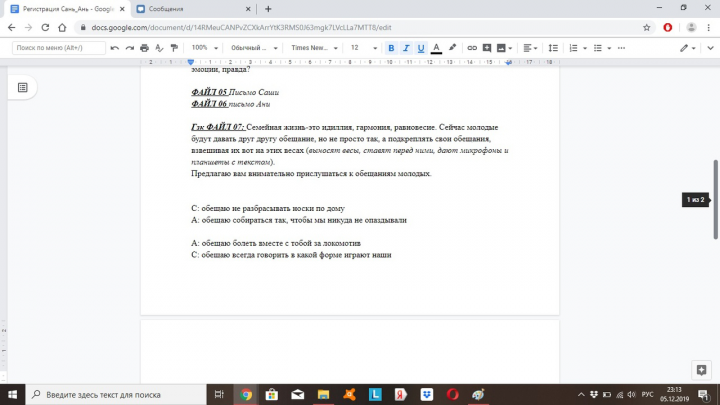This screenshot has width=720, height=405.
Task: Add a comment from the toolbar
Action: pyautogui.click(x=487, y=48)
